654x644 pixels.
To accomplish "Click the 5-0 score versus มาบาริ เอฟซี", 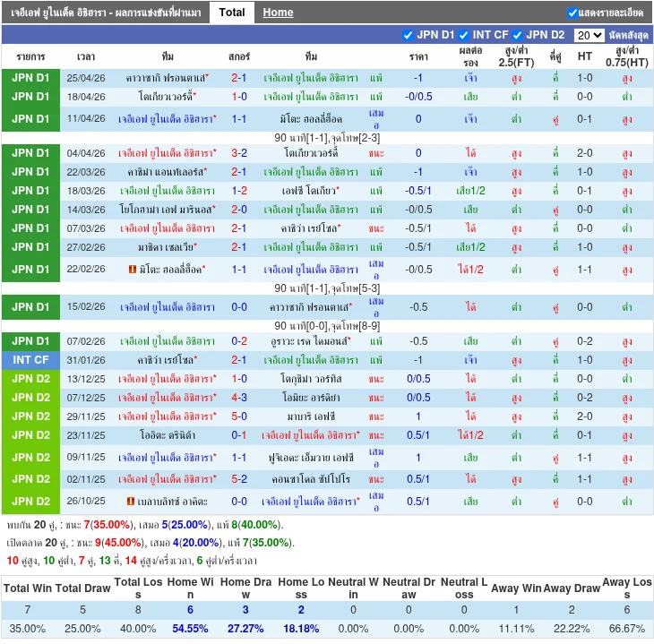I will [x=239, y=416].
